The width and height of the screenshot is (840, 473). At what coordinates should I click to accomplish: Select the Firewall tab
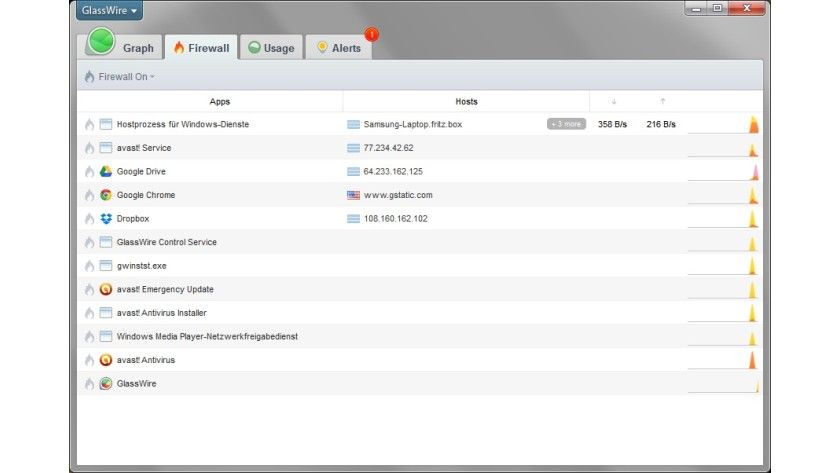[x=201, y=48]
